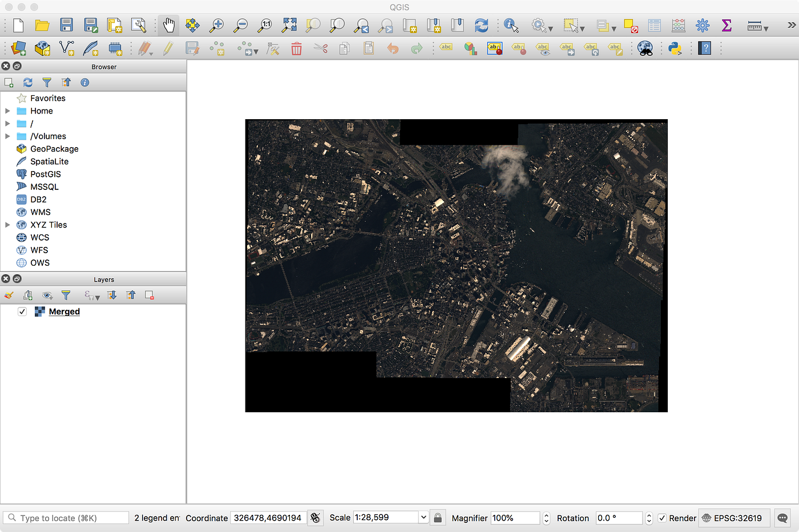
Task: Toggle the scale lock button
Action: point(438,518)
